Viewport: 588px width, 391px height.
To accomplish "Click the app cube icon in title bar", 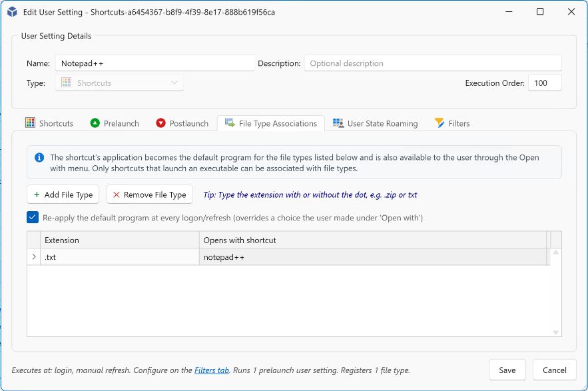I will point(12,12).
